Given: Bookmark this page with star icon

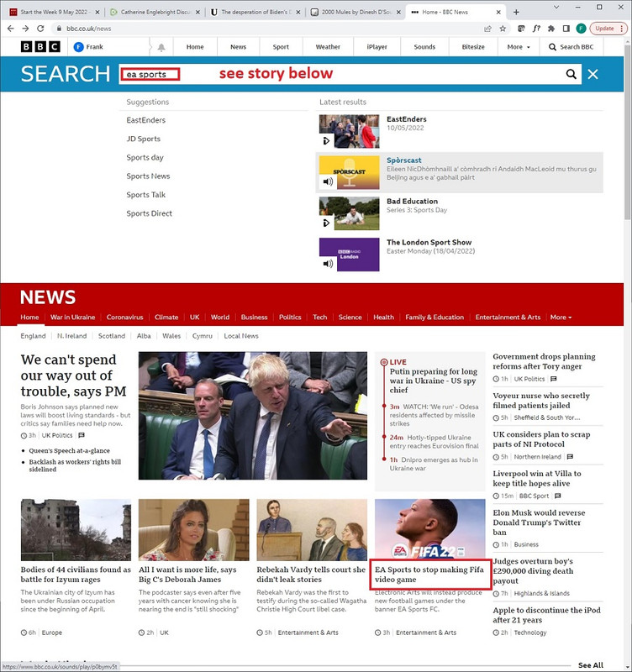Looking at the screenshot, I should coord(503,29).
